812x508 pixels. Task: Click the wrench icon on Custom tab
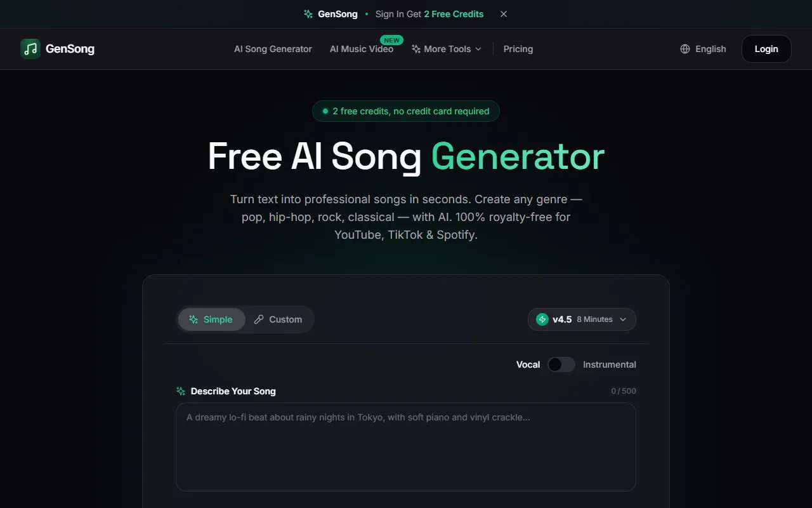259,319
